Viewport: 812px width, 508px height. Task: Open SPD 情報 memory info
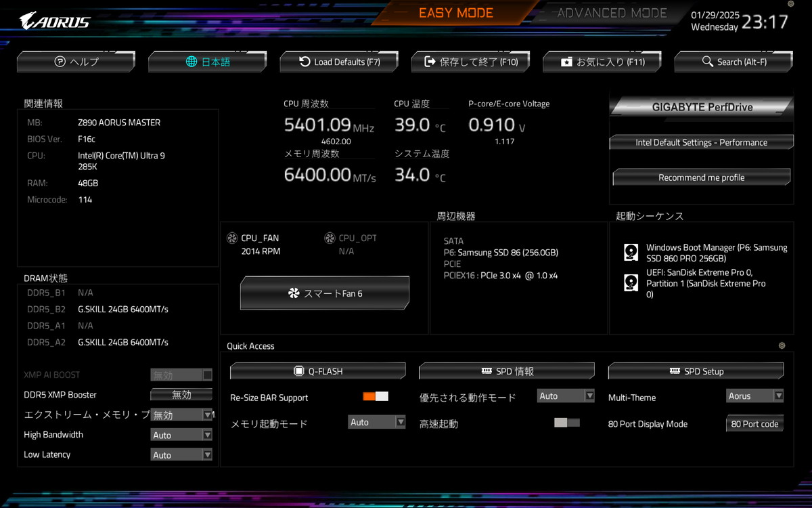[x=507, y=371]
